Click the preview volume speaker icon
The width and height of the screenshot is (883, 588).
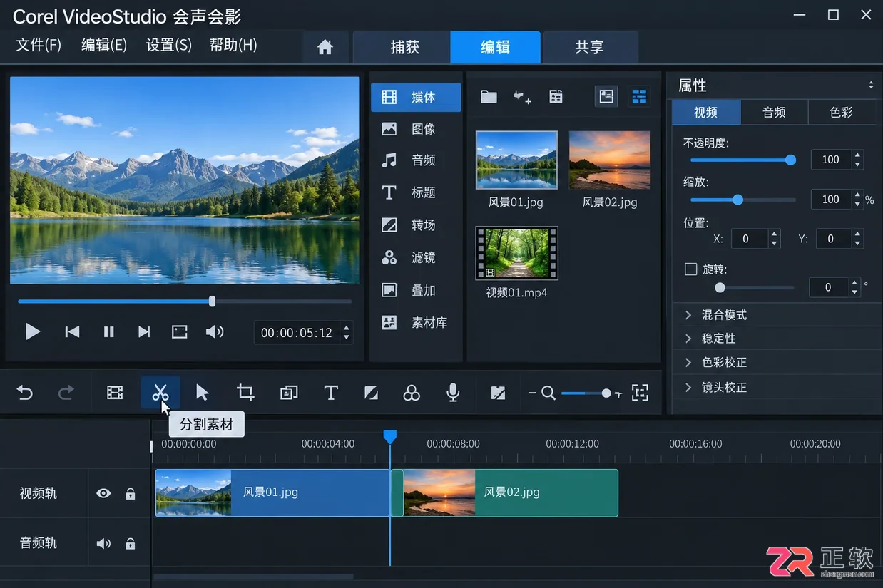(x=215, y=331)
